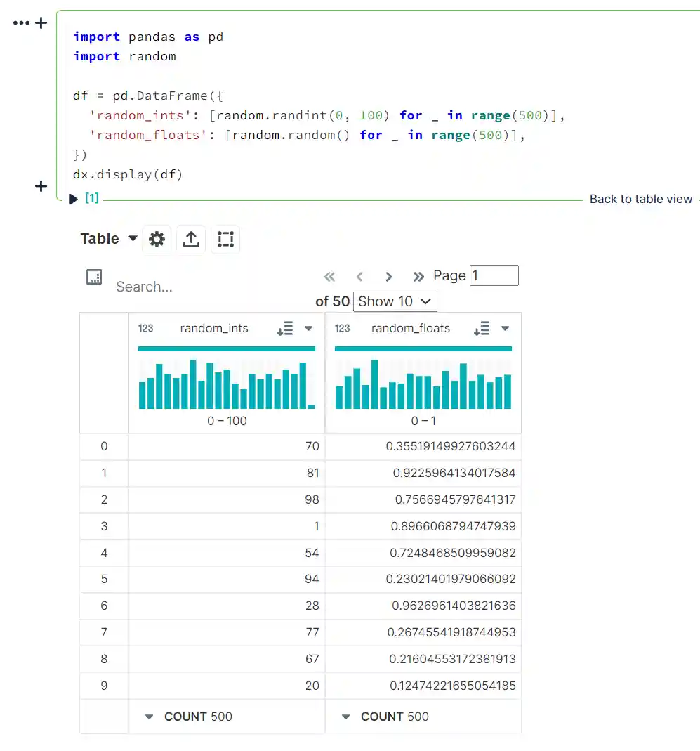Open the Show 10 rows dropdown
Image resolution: width=700 pixels, height=751 pixels.
(395, 302)
